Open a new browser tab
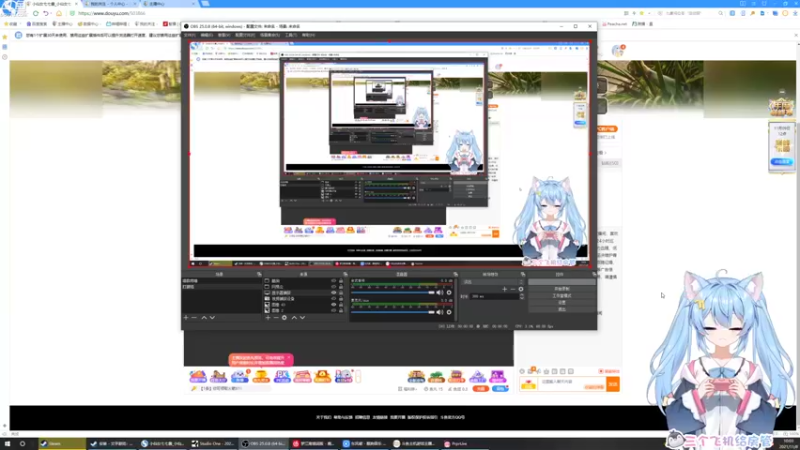This screenshot has height=450, width=800. [x=205, y=4]
